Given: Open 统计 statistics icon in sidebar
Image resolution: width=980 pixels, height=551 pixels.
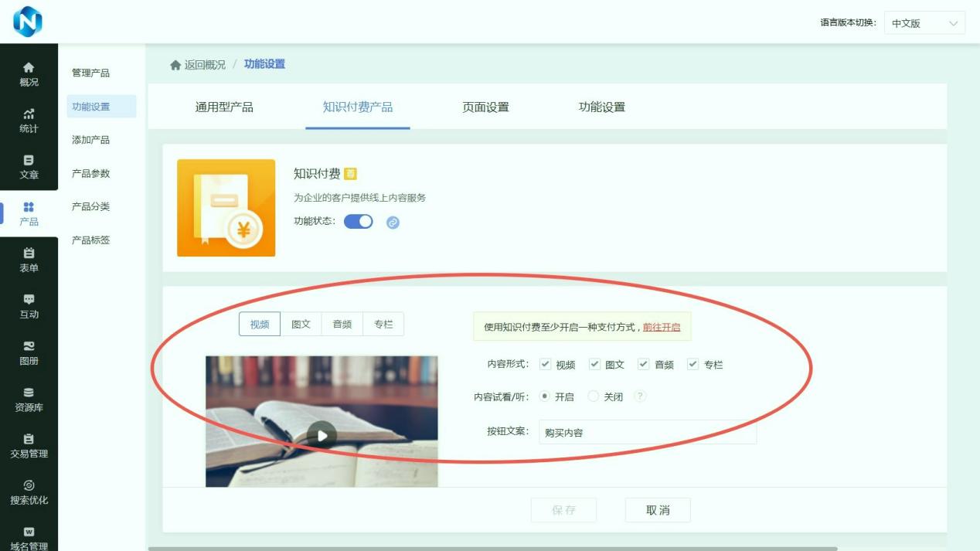Looking at the screenshot, I should pyautogui.click(x=29, y=114).
